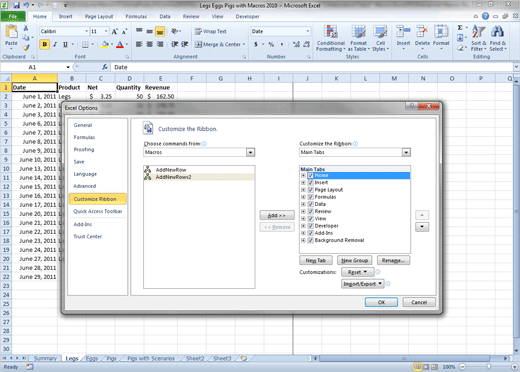Image resolution: width=520 pixels, height=372 pixels.
Task: Click the Rename... button
Action: [393, 260]
